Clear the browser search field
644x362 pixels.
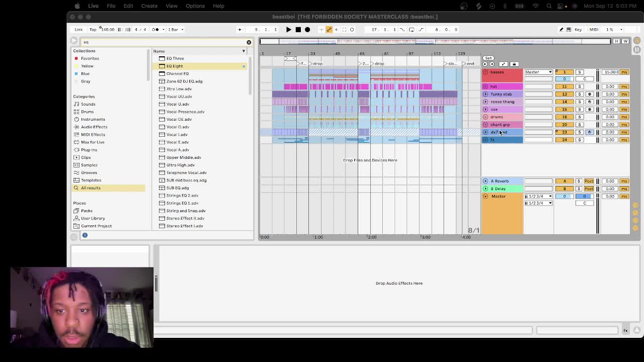[x=249, y=42]
